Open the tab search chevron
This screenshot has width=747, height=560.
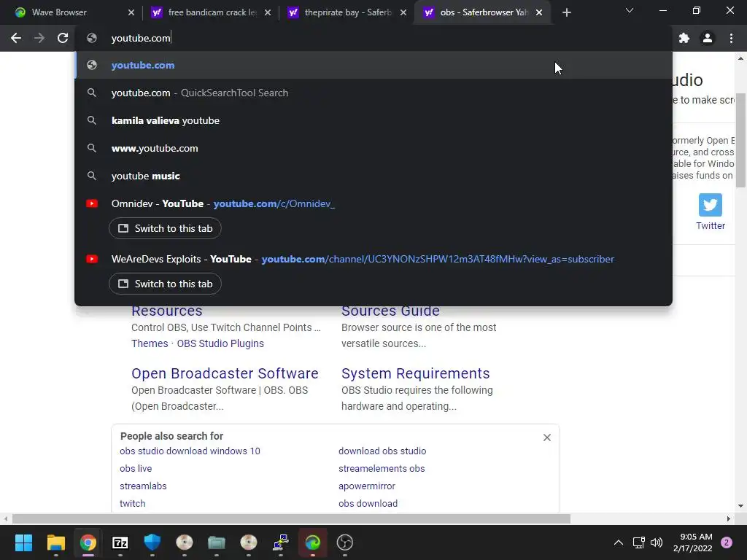(x=630, y=10)
